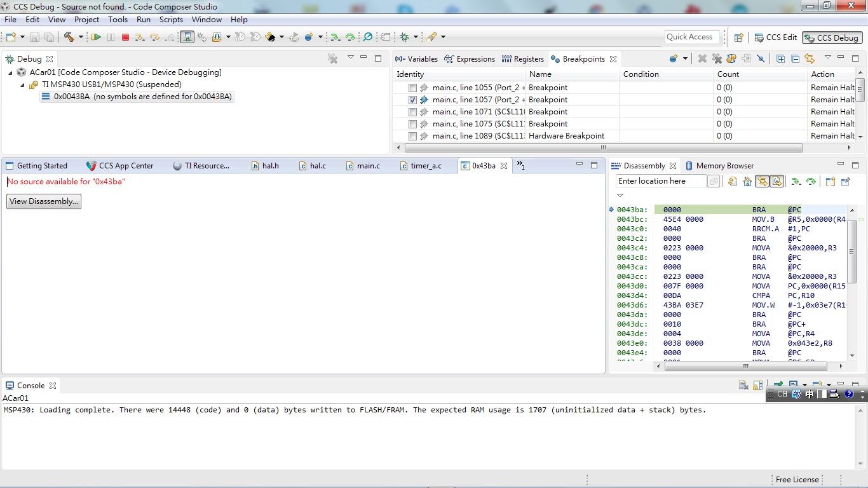Screen dimensions: 868x488
Task: Click Expand All icon in Breakpoints view
Action: [x=781, y=58]
